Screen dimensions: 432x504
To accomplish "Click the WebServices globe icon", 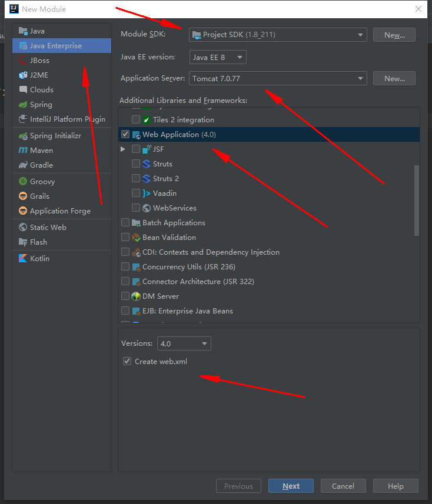I will (147, 208).
